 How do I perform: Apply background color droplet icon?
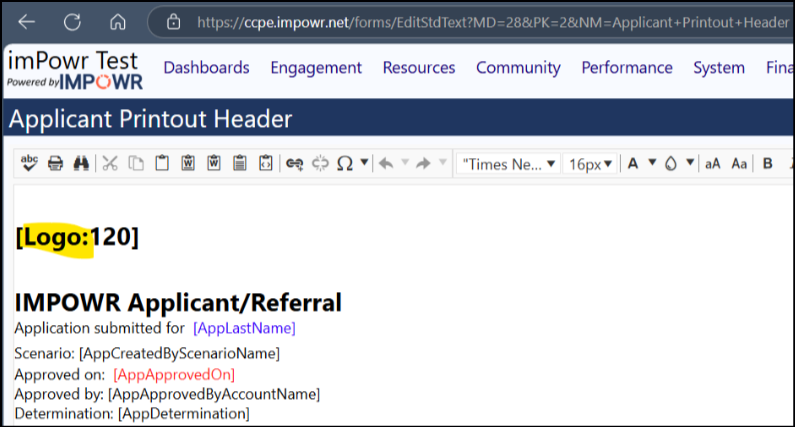(671, 163)
